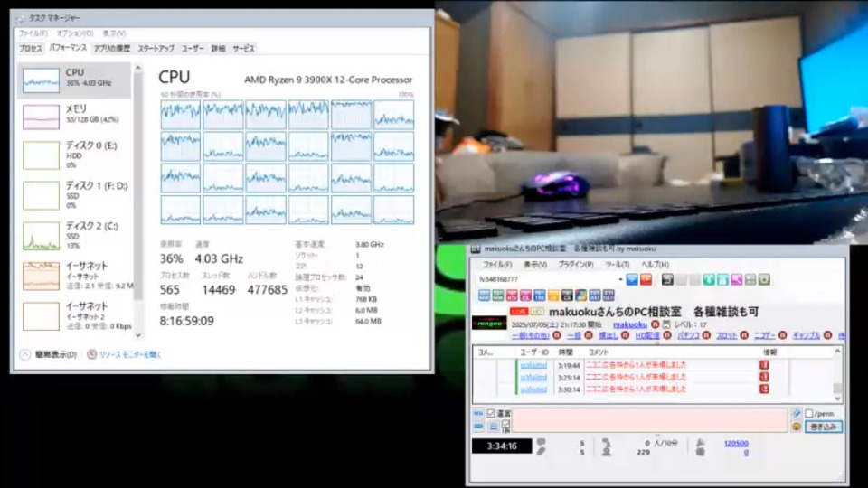
Task: Open プラグイン(P) menu in comment viewer
Action: click(576, 265)
